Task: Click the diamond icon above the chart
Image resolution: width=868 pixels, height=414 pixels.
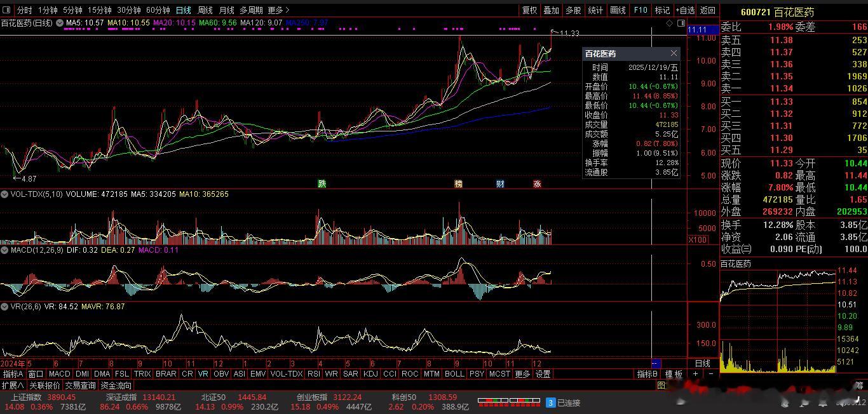Action: coord(669,23)
